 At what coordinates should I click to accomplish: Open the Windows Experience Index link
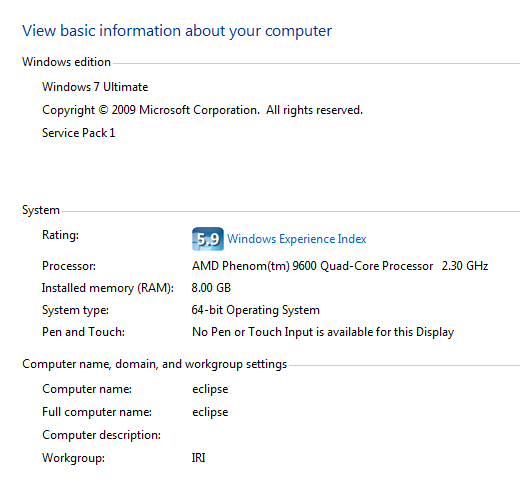pyautogui.click(x=297, y=239)
